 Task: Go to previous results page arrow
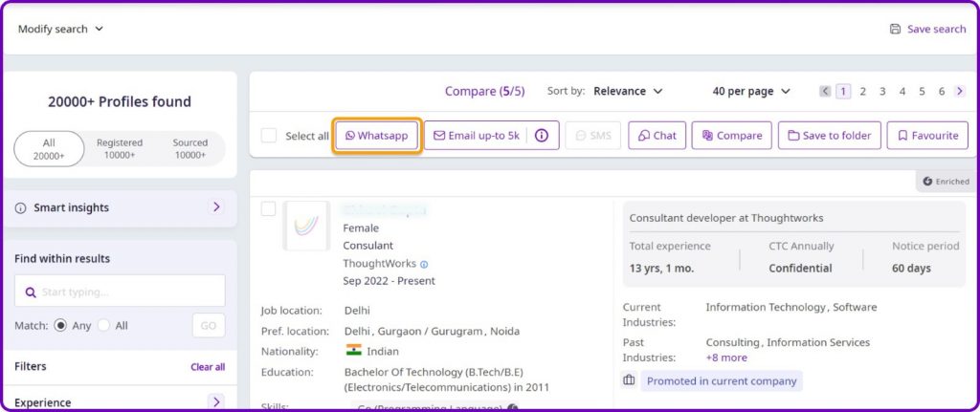[825, 92]
